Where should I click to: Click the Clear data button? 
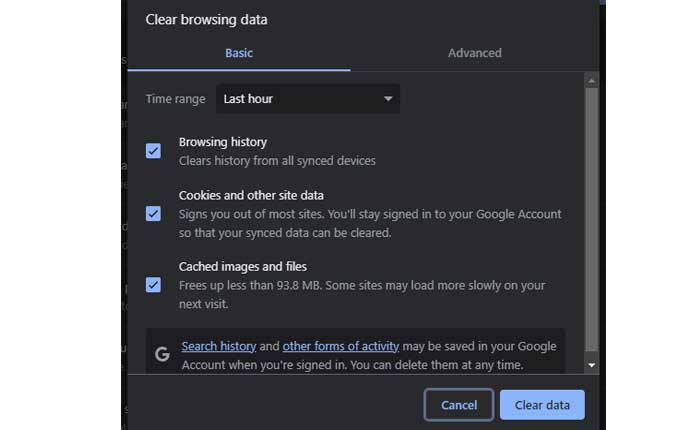pos(542,405)
